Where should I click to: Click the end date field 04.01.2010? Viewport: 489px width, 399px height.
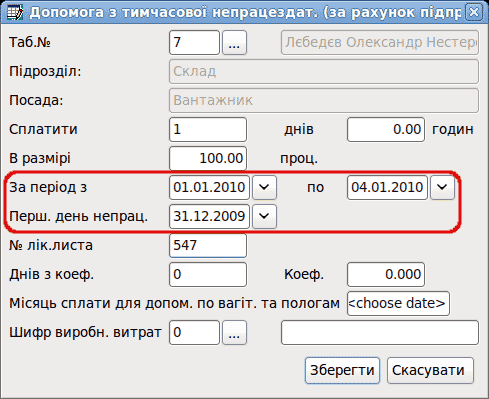tap(387, 187)
